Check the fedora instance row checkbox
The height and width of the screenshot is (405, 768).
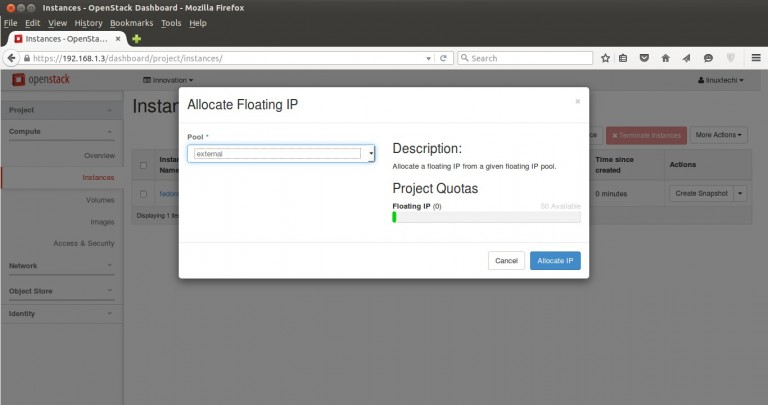click(x=144, y=193)
